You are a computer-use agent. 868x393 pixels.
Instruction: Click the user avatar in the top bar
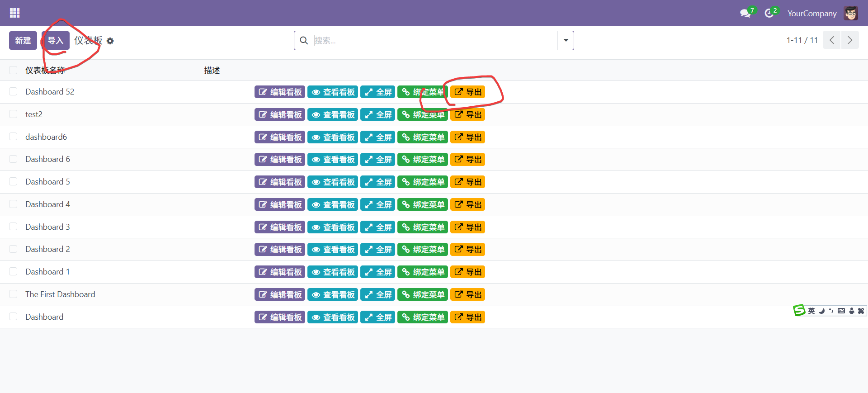[x=850, y=14]
